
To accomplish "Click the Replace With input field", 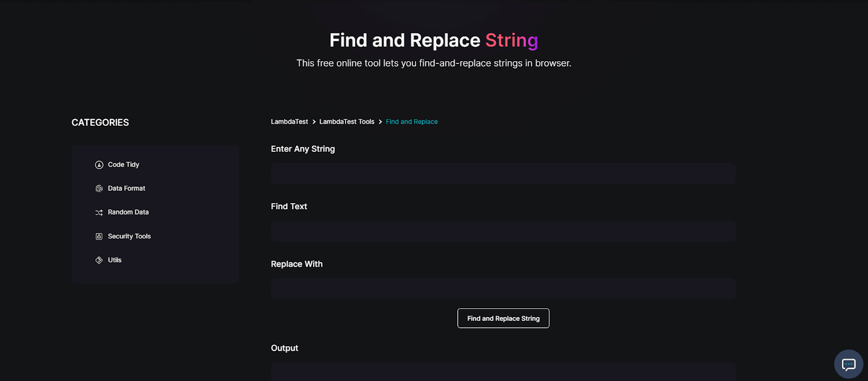I will coord(502,288).
